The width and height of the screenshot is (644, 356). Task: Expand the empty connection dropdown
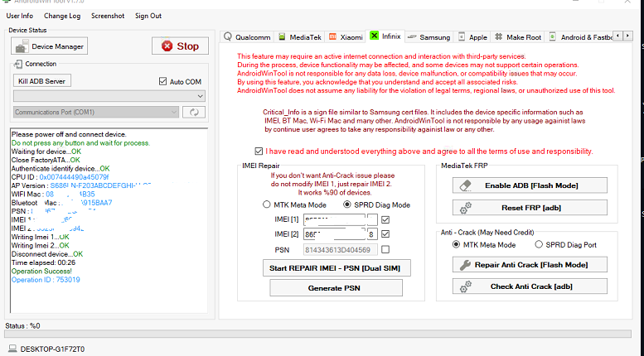109,96
